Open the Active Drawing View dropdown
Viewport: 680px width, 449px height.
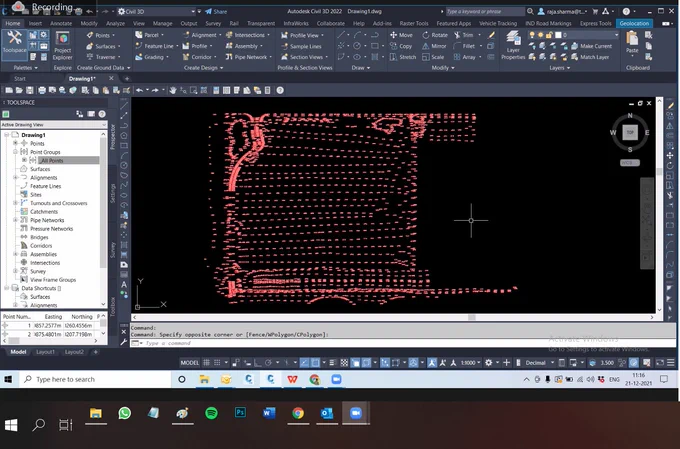point(54,125)
